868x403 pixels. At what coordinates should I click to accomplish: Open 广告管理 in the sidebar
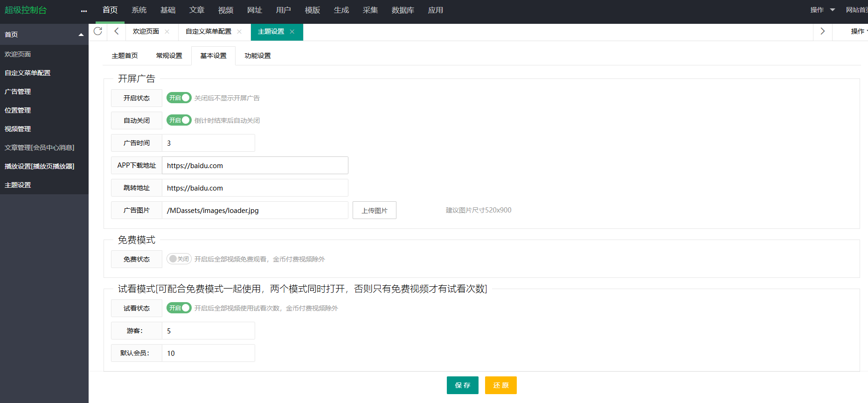[x=18, y=92]
